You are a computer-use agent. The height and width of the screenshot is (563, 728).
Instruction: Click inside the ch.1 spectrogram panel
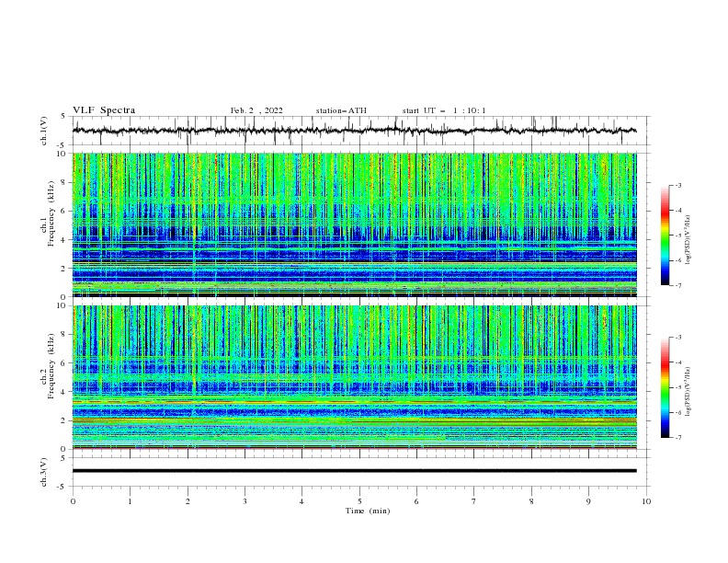[x=355, y=224]
